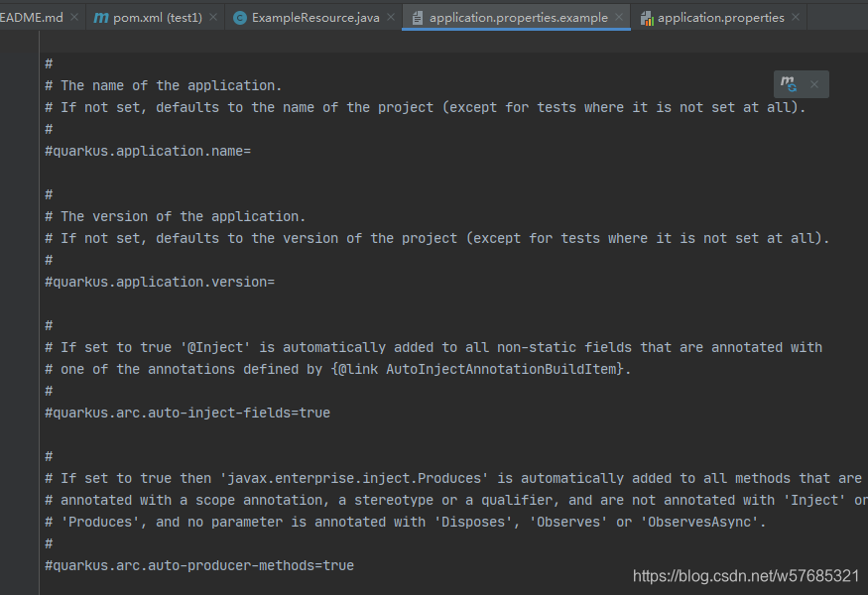Click the properties icon on application.properties tab

647,19
